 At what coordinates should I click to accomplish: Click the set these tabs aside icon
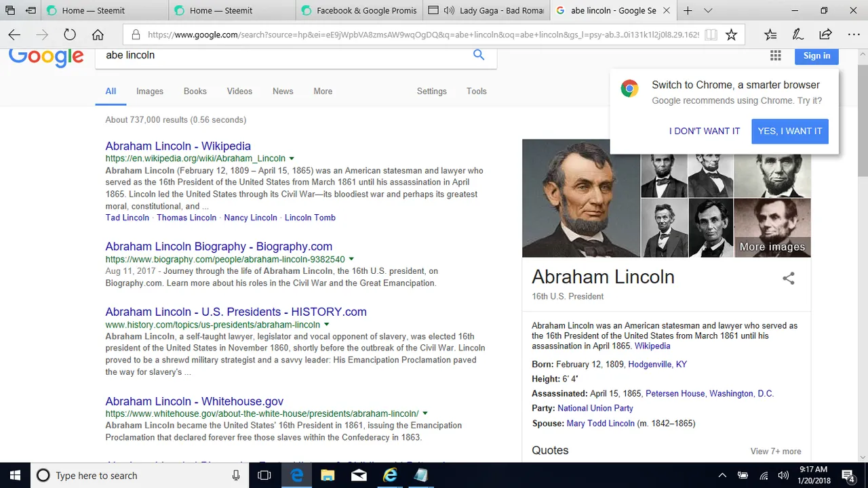[x=31, y=11]
